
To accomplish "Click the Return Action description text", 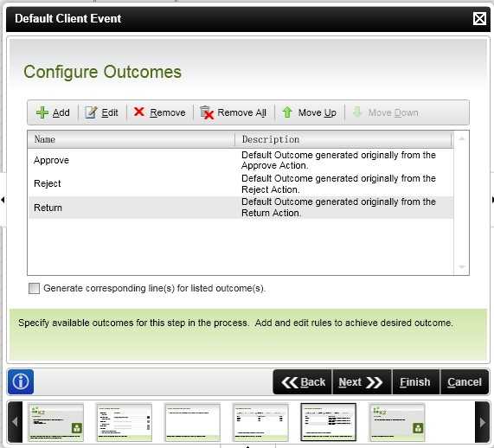I will click(338, 208).
